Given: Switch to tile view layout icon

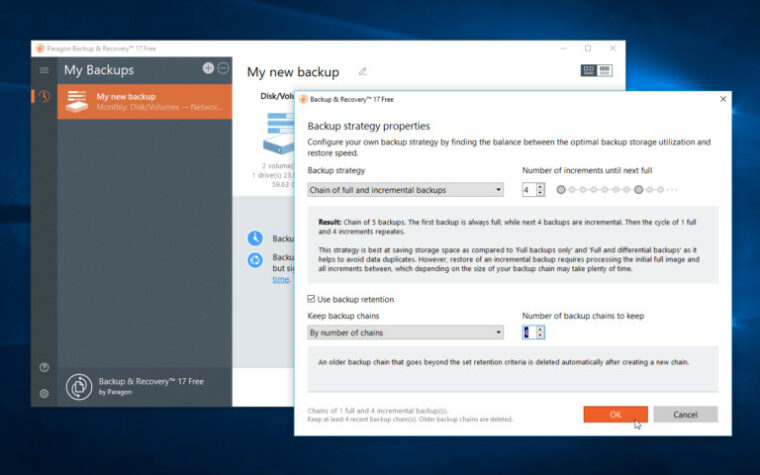Looking at the screenshot, I should 588,71.
